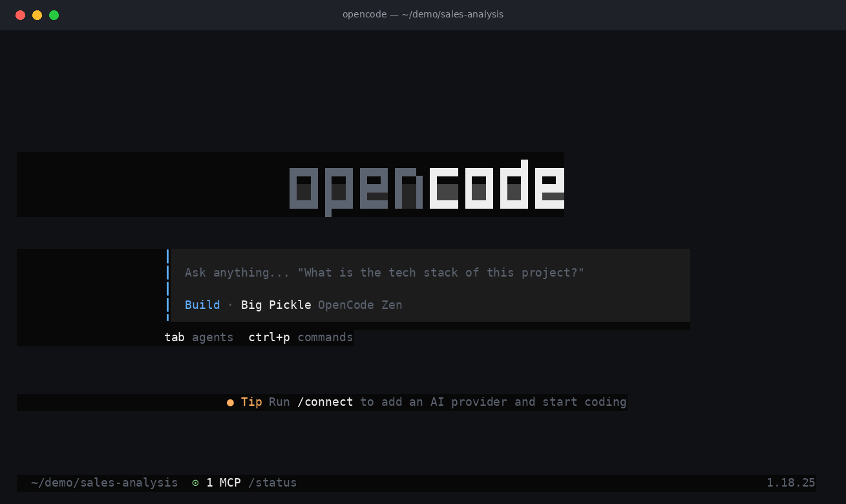Click the "1 MCP" status entry

click(x=224, y=483)
